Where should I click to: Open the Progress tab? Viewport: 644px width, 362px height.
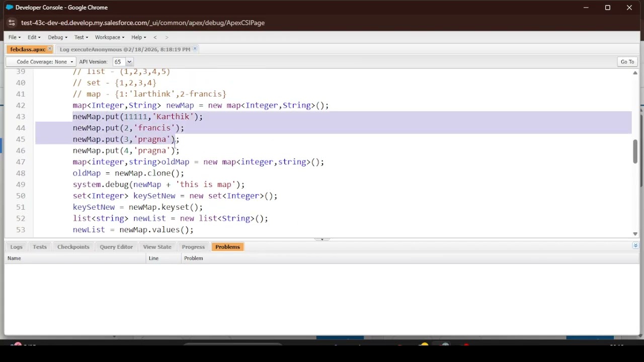tap(193, 247)
